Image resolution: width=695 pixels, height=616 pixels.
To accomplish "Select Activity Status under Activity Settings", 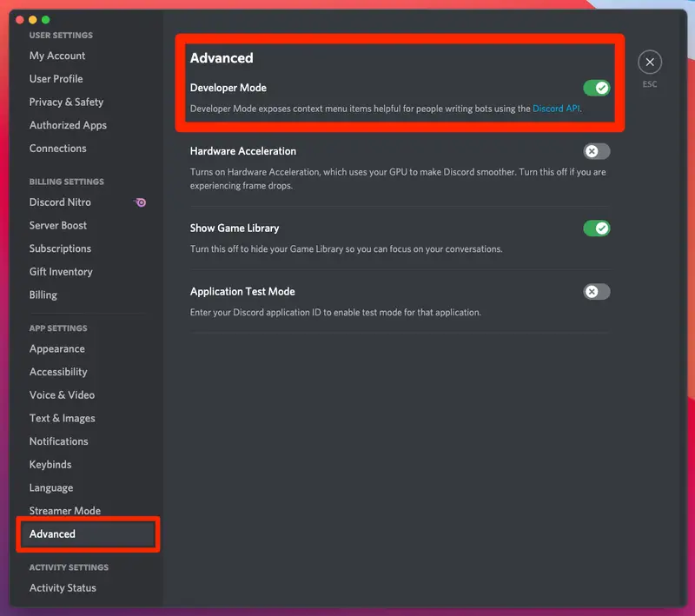I will pyautogui.click(x=63, y=587).
